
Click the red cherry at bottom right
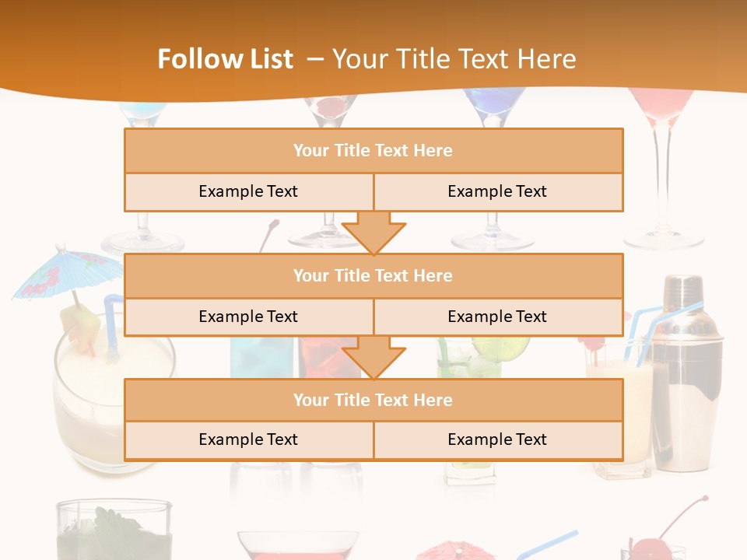click(x=644, y=547)
